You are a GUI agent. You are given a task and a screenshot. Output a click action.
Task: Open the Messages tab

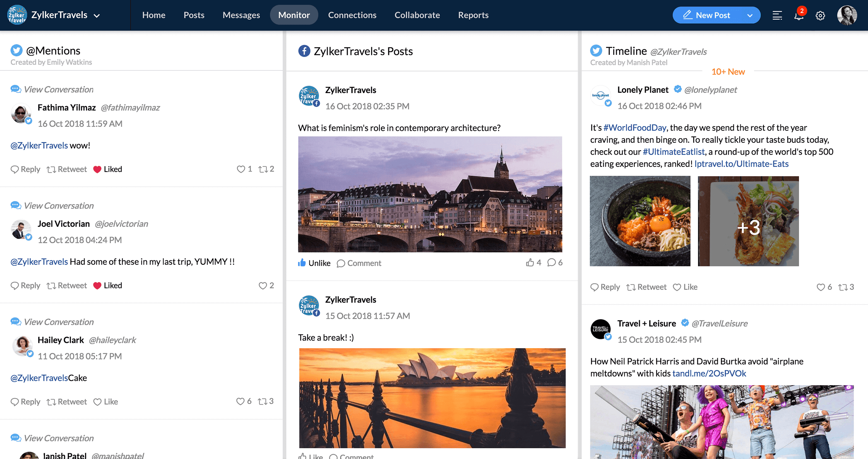241,15
